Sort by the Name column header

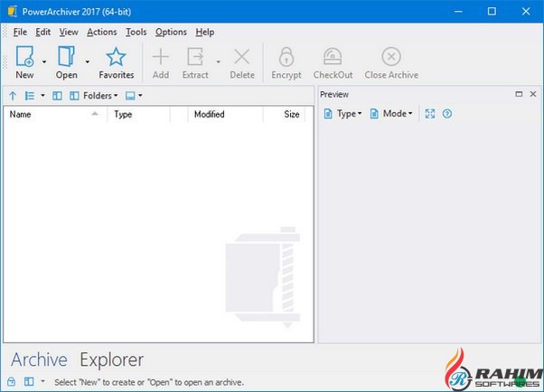click(55, 114)
